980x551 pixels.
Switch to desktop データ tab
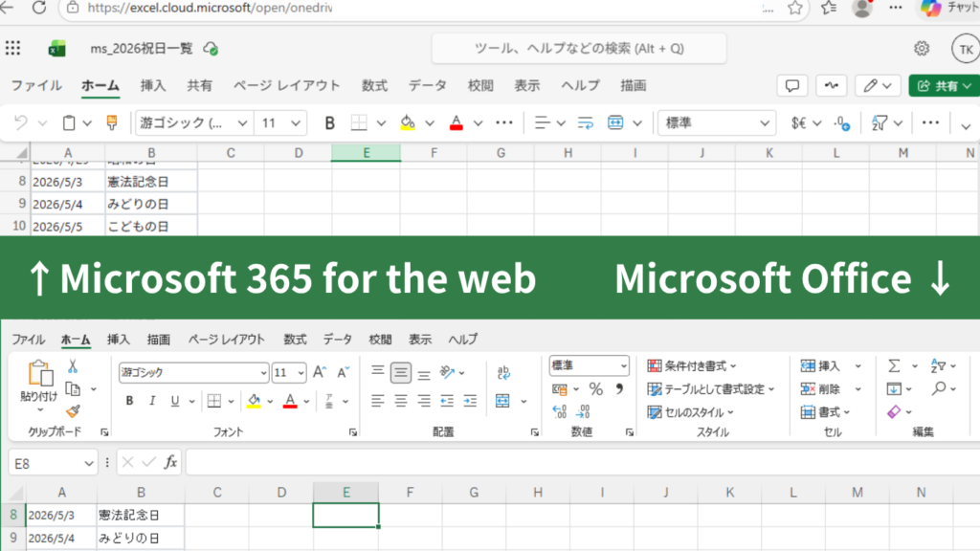click(x=337, y=340)
